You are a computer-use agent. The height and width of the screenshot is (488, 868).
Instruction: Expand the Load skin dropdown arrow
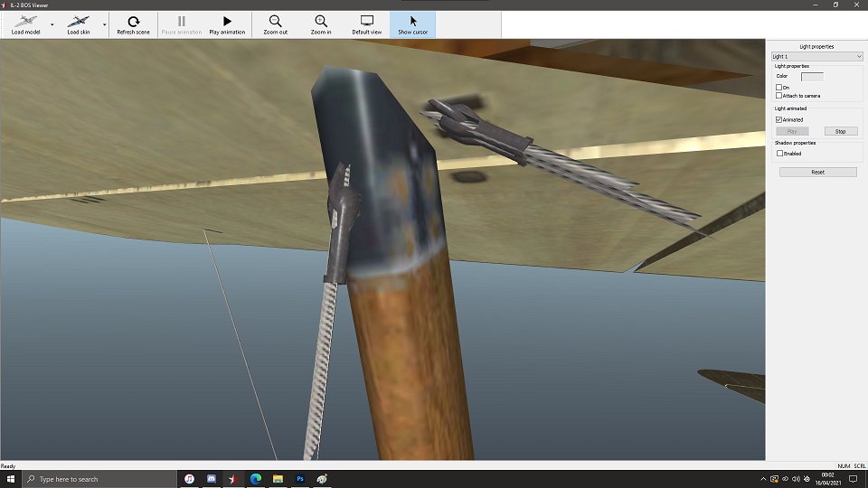104,24
